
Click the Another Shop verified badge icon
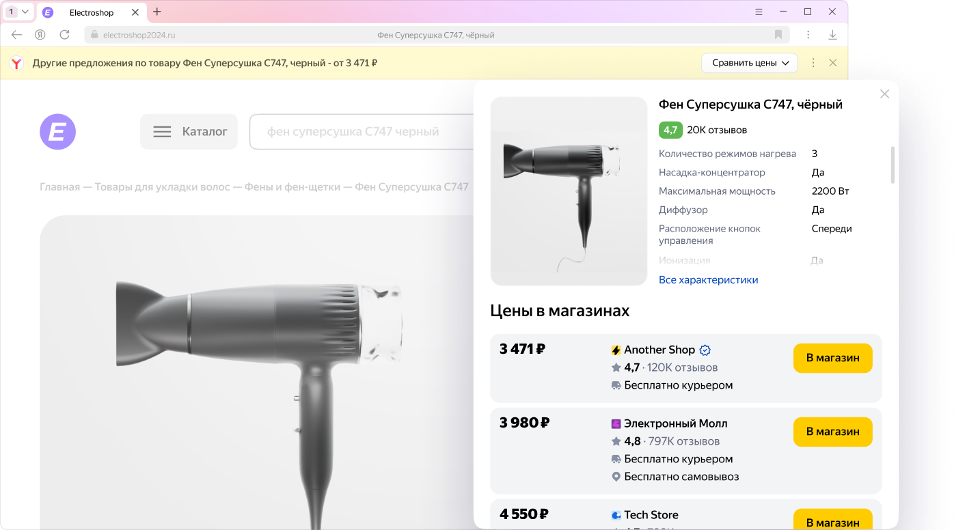coord(705,350)
